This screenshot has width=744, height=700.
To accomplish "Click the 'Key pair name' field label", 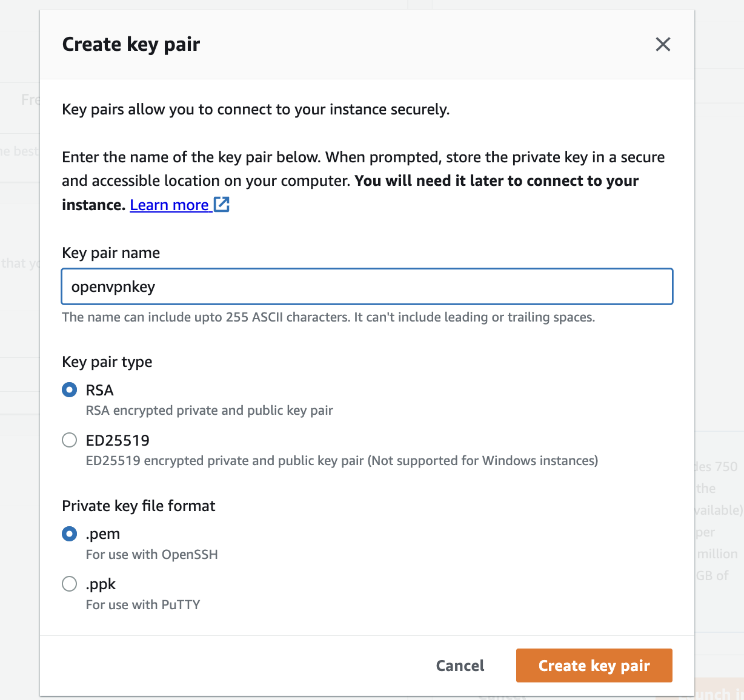I will [x=111, y=253].
